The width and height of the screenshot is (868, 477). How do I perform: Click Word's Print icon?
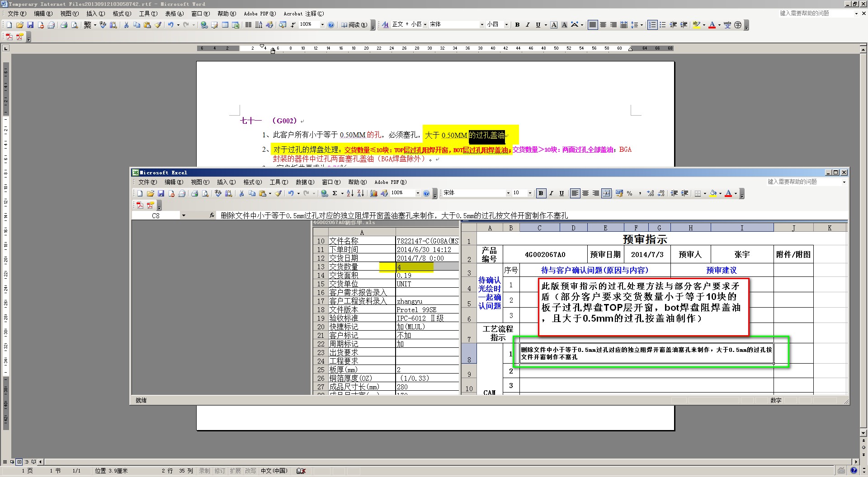tap(64, 25)
